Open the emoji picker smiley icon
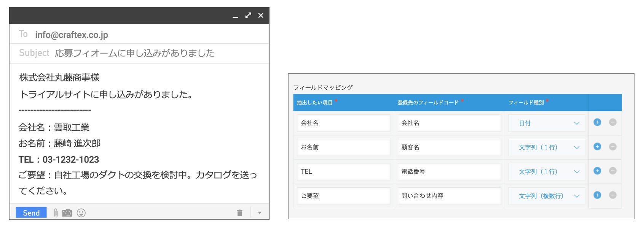The height and width of the screenshot is (225, 644). click(81, 213)
